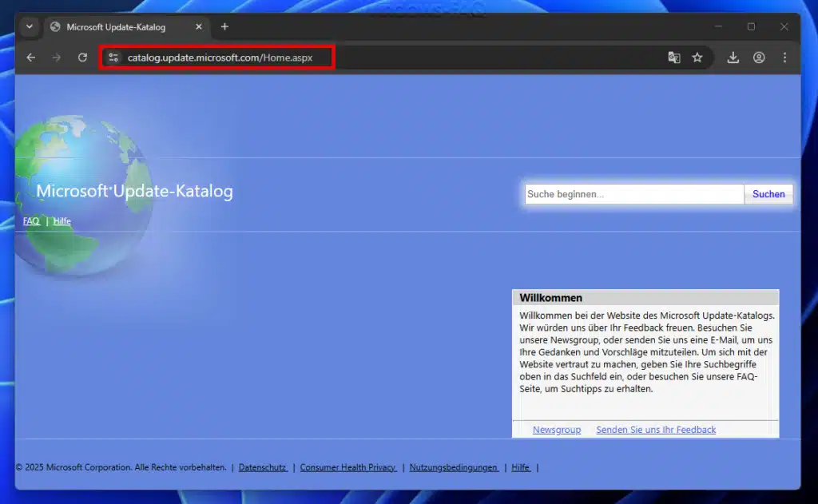This screenshot has width=818, height=504.
Task: Open Chrome's three-dot menu
Action: pos(785,57)
